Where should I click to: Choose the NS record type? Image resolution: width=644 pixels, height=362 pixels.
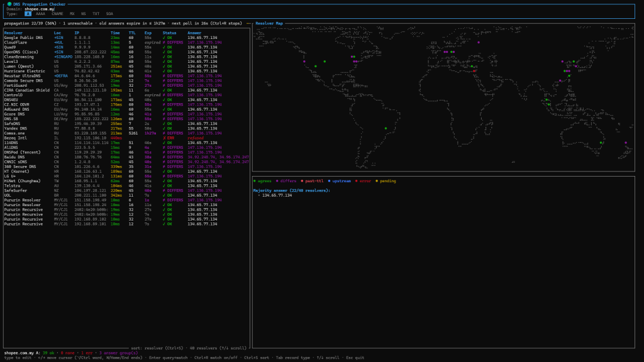coord(84,14)
